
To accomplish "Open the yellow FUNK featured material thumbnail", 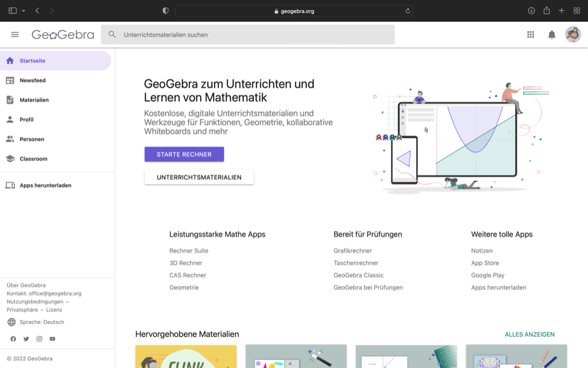I will point(186,356).
